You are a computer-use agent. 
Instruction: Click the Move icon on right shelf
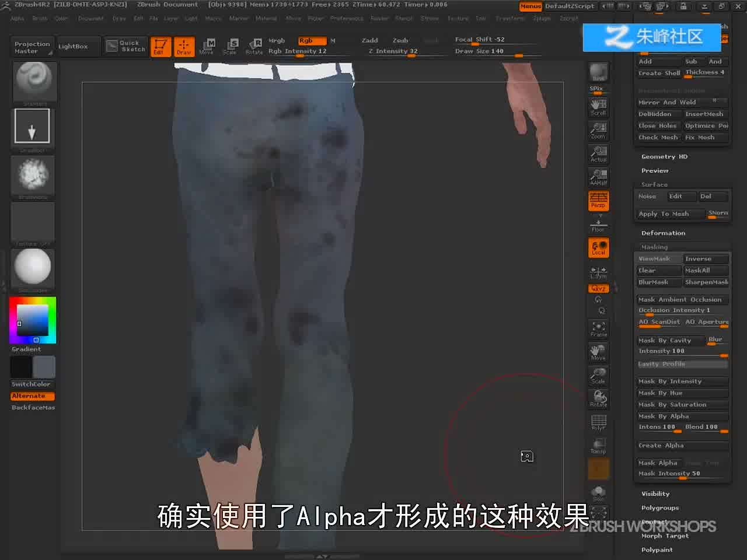tap(598, 352)
